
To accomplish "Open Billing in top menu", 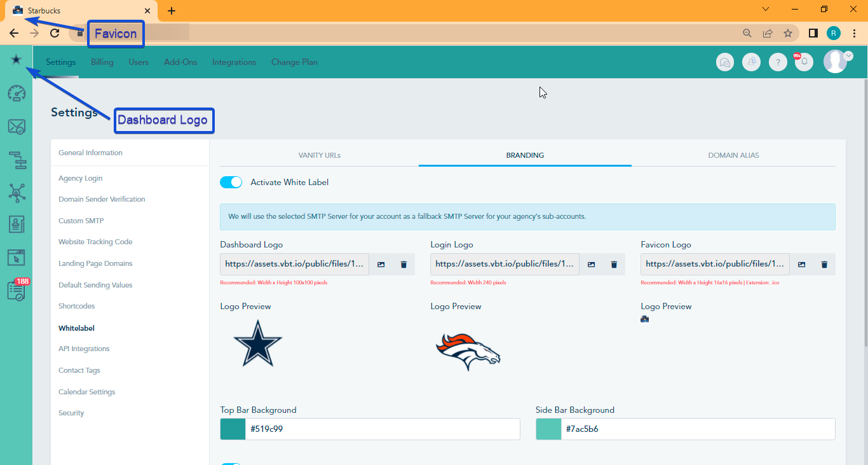I will click(x=102, y=62).
